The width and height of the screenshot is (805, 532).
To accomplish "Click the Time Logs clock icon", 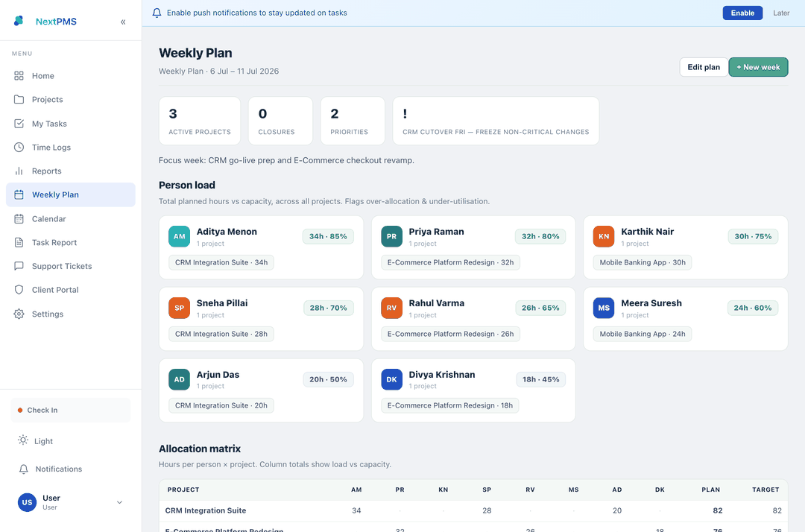I will pyautogui.click(x=19, y=148).
